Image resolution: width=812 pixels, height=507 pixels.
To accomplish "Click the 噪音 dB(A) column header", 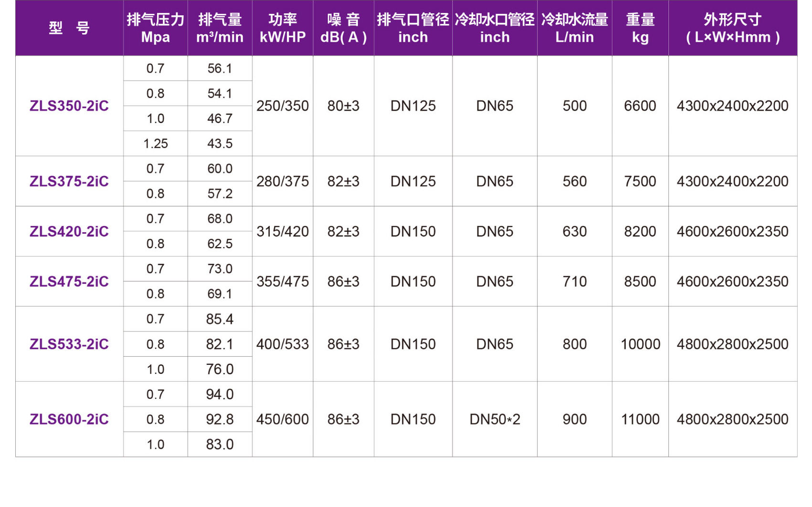I will click(x=344, y=28).
